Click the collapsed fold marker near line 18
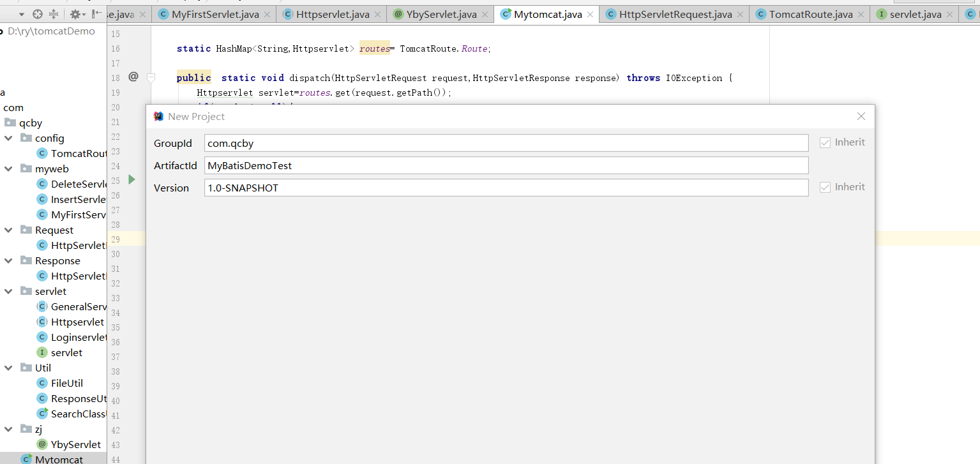The image size is (980, 464). click(x=151, y=77)
